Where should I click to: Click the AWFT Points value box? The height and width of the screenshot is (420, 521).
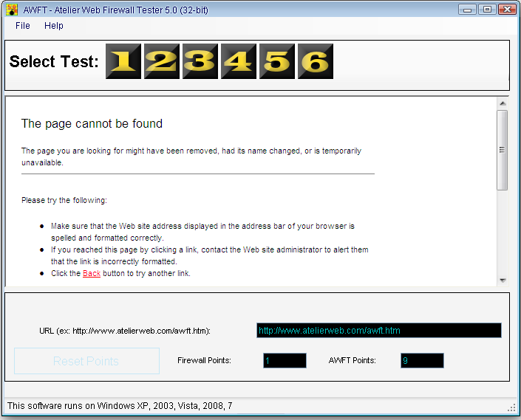pos(422,361)
